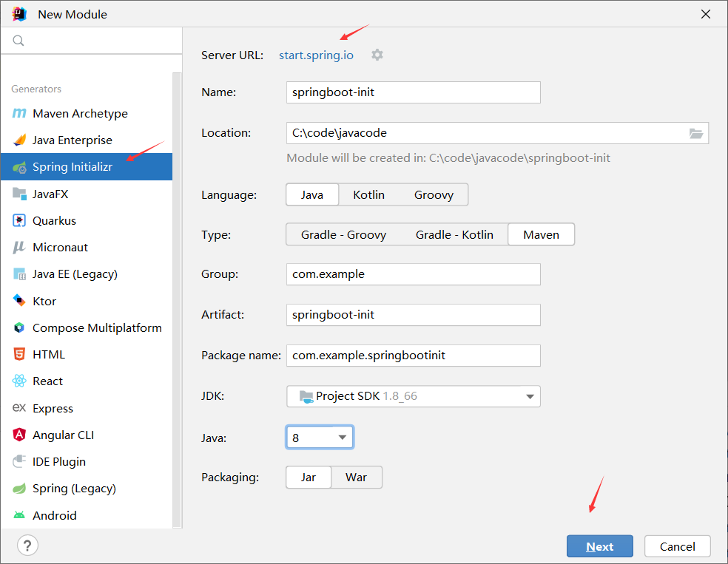This screenshot has height=564, width=728.
Task: Click the Java EE (Legacy) icon
Action: pos(19,274)
